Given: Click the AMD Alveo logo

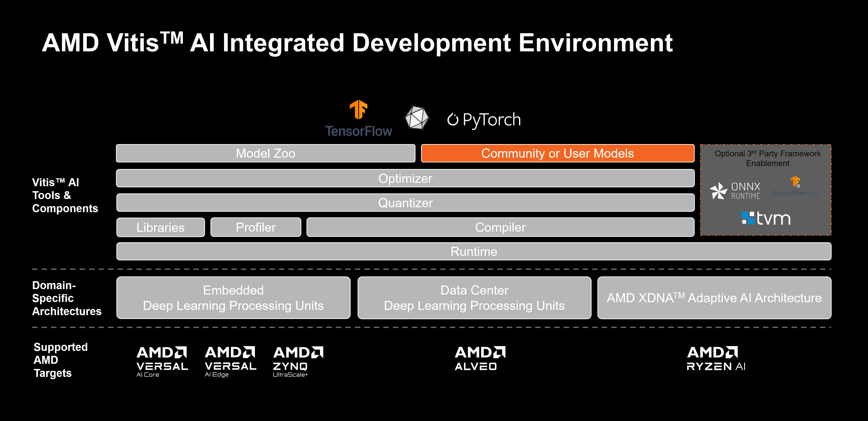Looking at the screenshot, I should [x=480, y=359].
